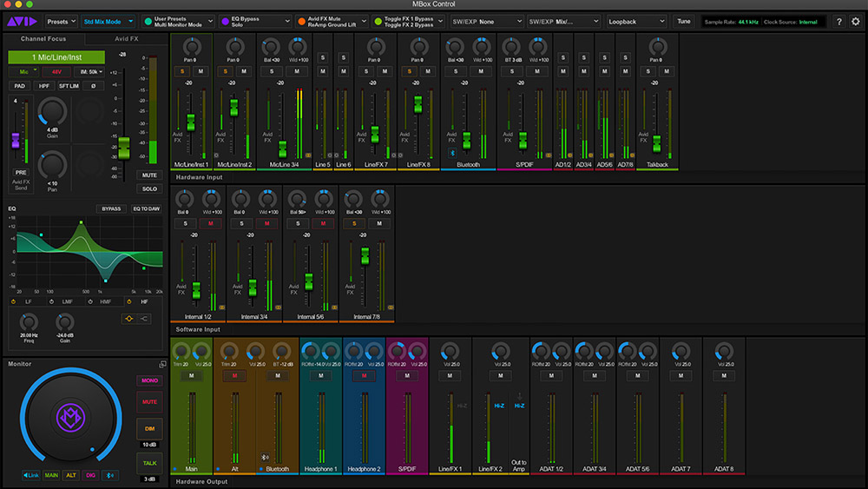Select the bell-shaped EQ filter icon

[128, 318]
